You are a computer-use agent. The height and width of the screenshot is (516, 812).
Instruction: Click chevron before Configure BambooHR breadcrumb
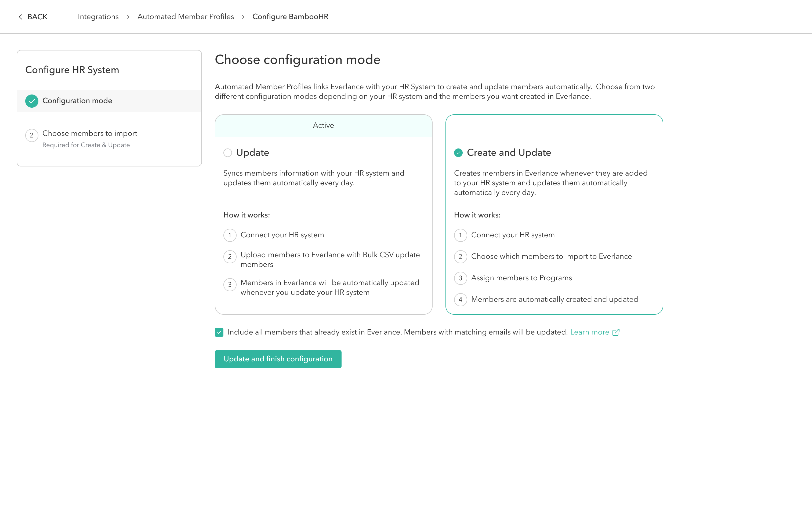[x=243, y=17]
